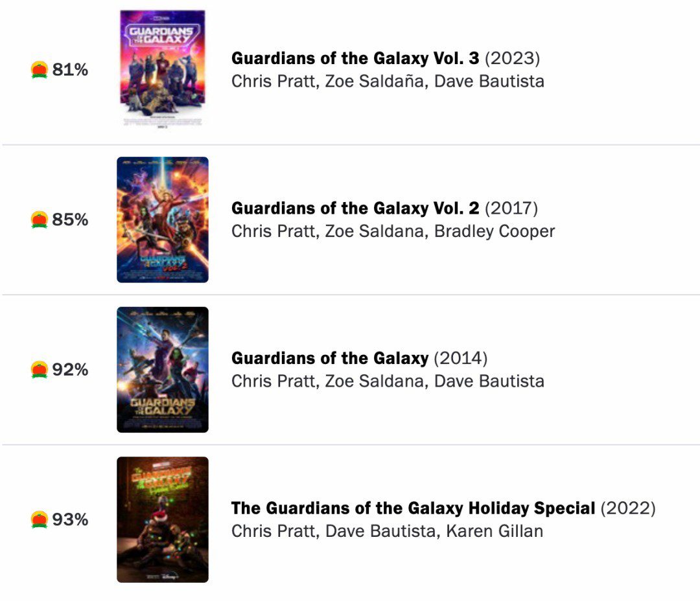Viewport: 700px width, 601px height.
Task: Open the Guardians of the Galaxy Vol. 2 title link
Action: pos(355,209)
